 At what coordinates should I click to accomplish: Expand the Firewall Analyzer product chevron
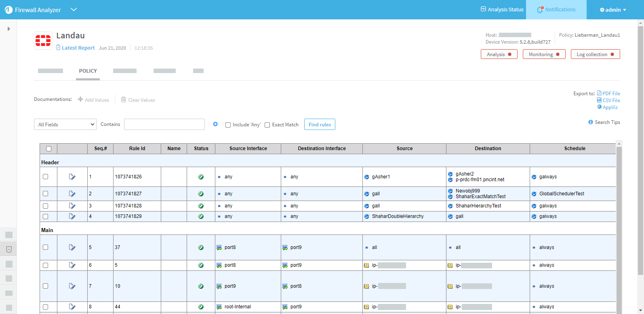pos(74,10)
